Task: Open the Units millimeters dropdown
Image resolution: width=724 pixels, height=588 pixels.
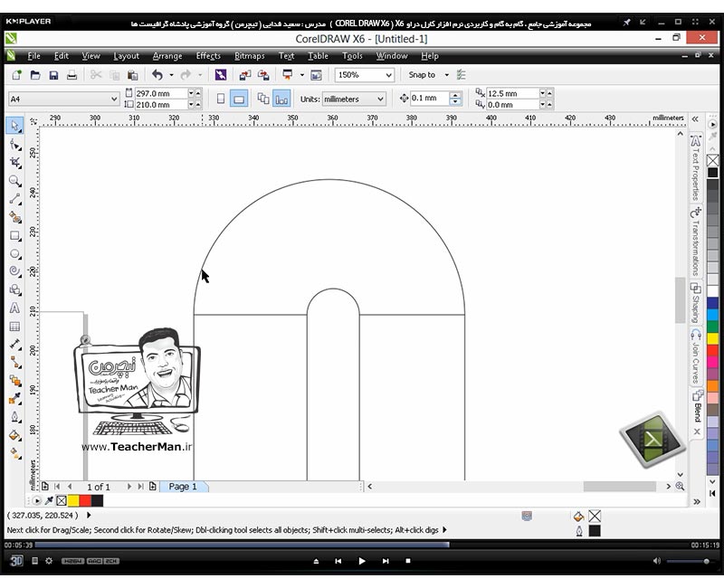Action: [380, 99]
